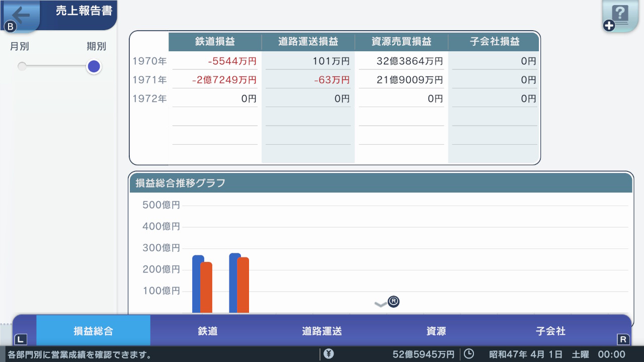Click the 21億9009万円 resource value
The width and height of the screenshot is (644, 362).
(410, 80)
